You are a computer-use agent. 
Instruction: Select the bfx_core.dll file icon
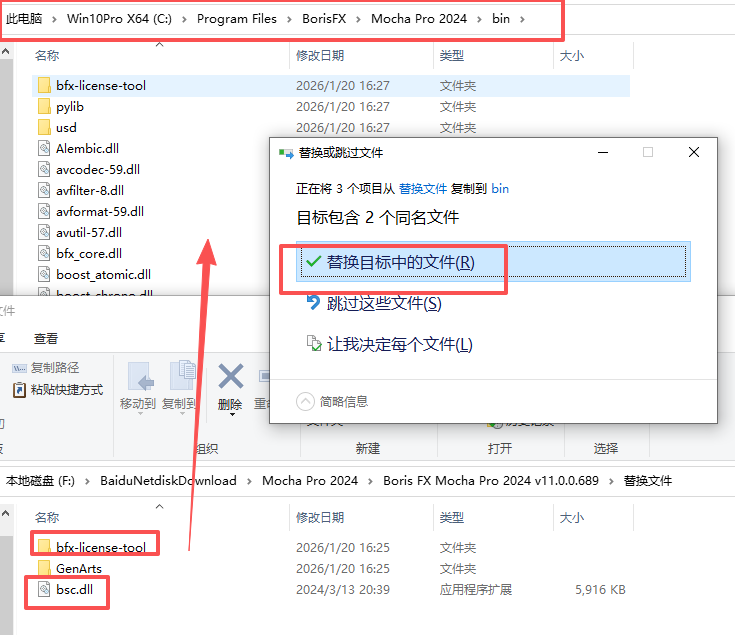coord(44,254)
